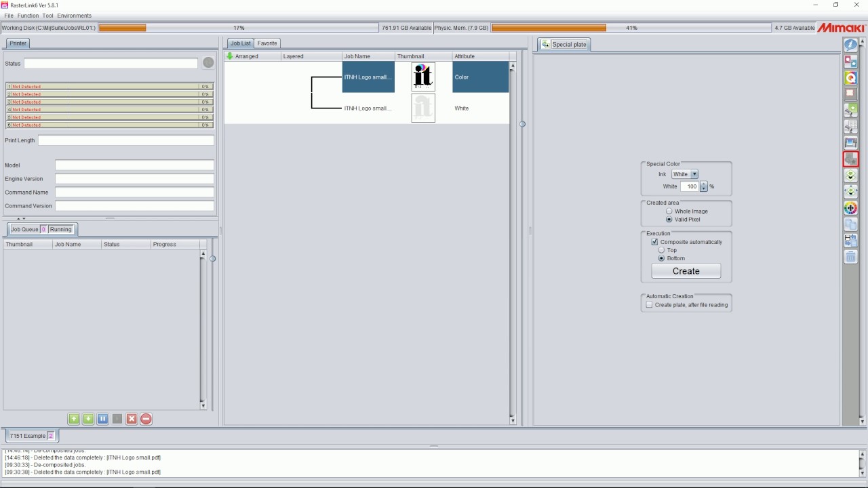Click the green up arrow queue button
This screenshot has width=868, height=488.
pos(73,419)
